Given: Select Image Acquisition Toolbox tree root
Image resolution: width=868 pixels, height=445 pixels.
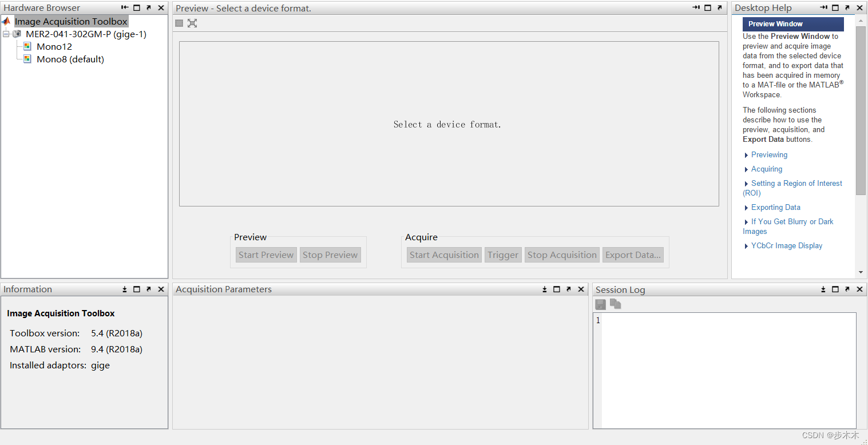Looking at the screenshot, I should (71, 21).
